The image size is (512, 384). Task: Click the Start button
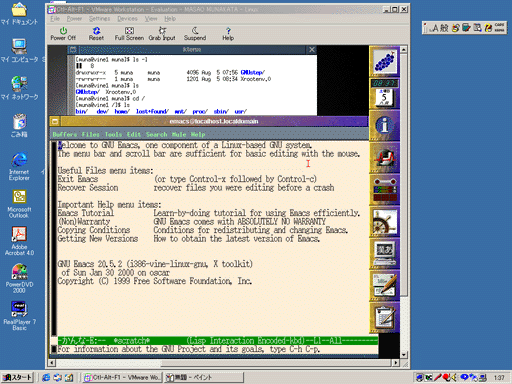click(17, 377)
